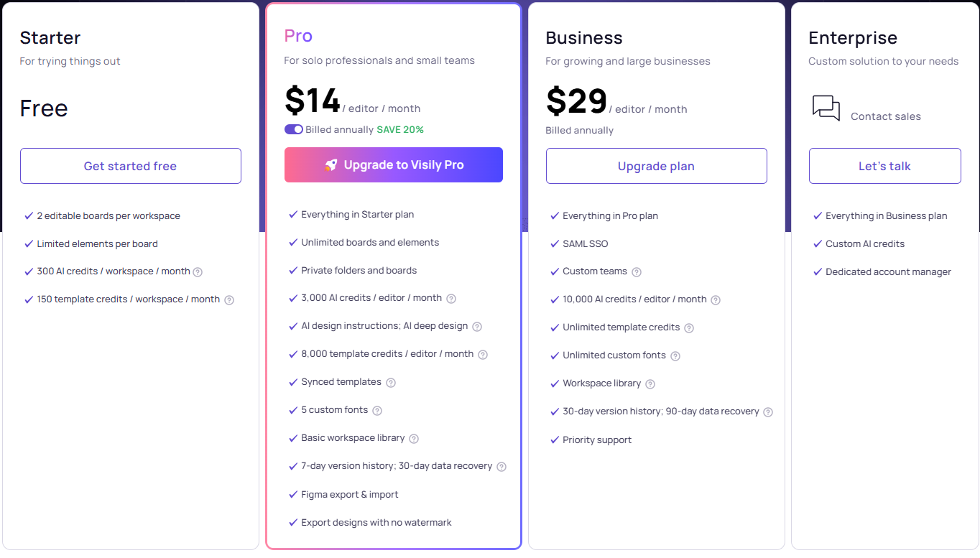Toggle the Billed annually switch

coord(293,129)
